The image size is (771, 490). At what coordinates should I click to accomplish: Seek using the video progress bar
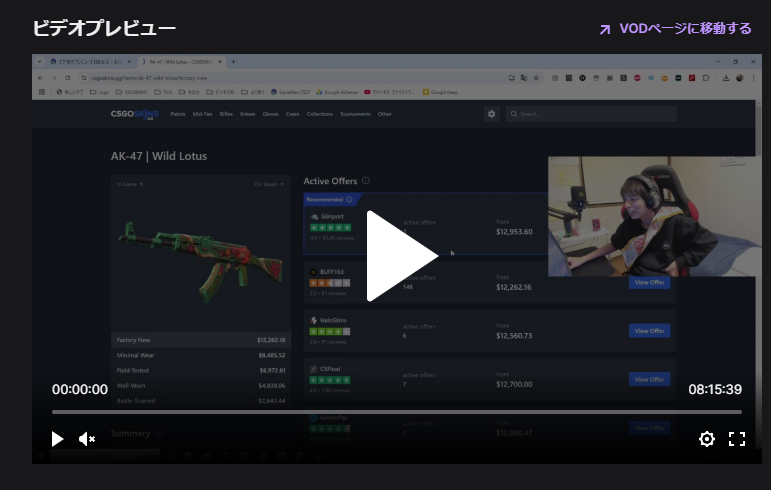(x=397, y=412)
